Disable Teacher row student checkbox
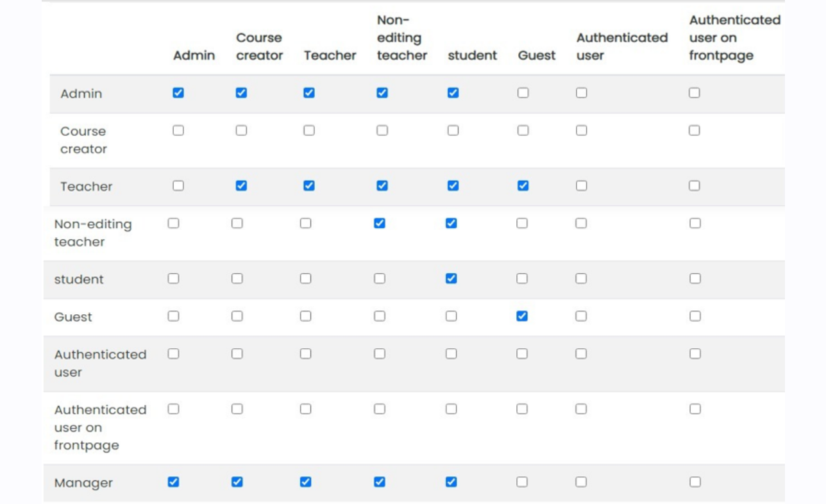The image size is (826, 504). tap(453, 185)
